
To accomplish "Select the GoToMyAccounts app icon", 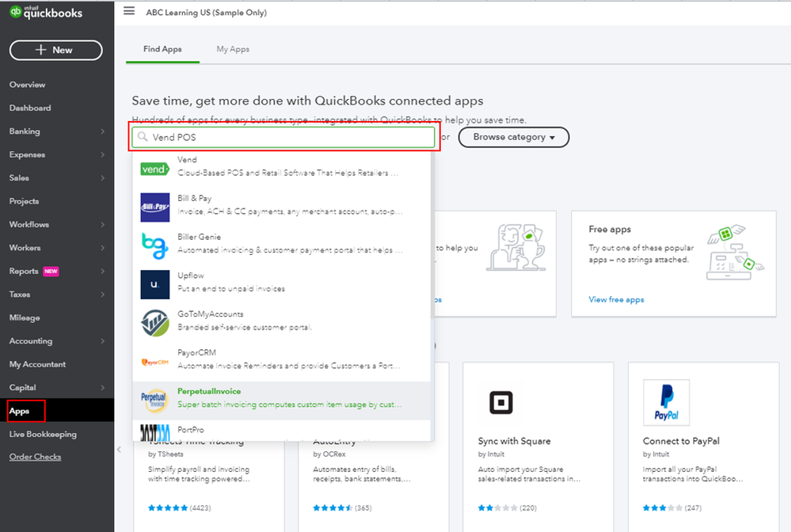I will point(154,322).
